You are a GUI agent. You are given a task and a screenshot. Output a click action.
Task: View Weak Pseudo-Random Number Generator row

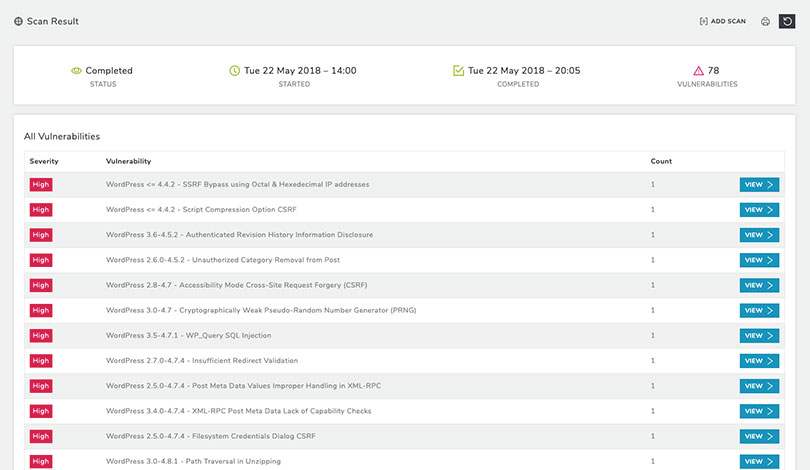pos(759,310)
